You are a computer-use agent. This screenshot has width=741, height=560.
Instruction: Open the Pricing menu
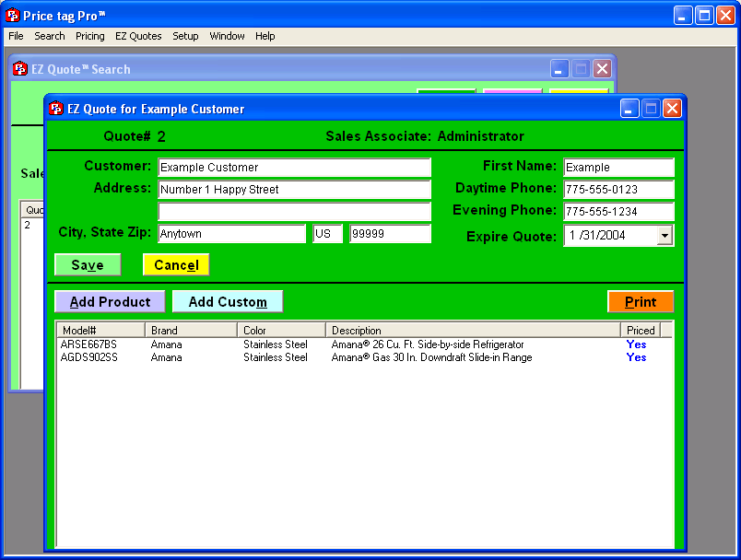coord(89,36)
